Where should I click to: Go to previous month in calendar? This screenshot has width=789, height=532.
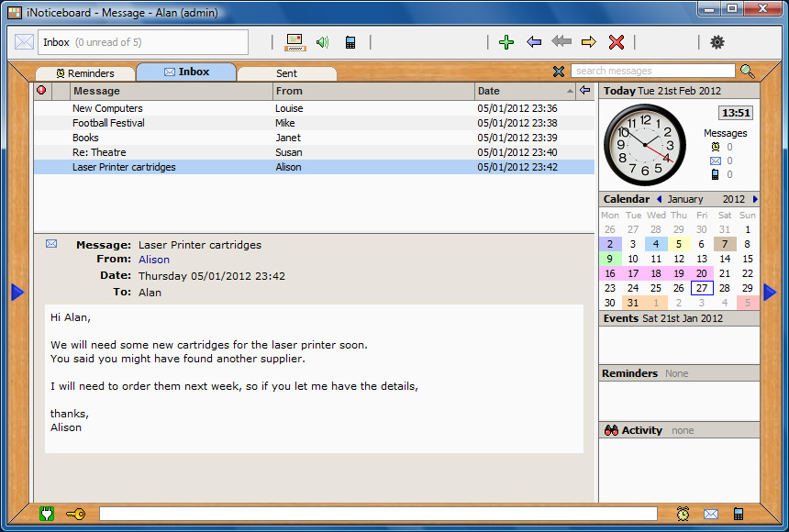click(x=659, y=199)
